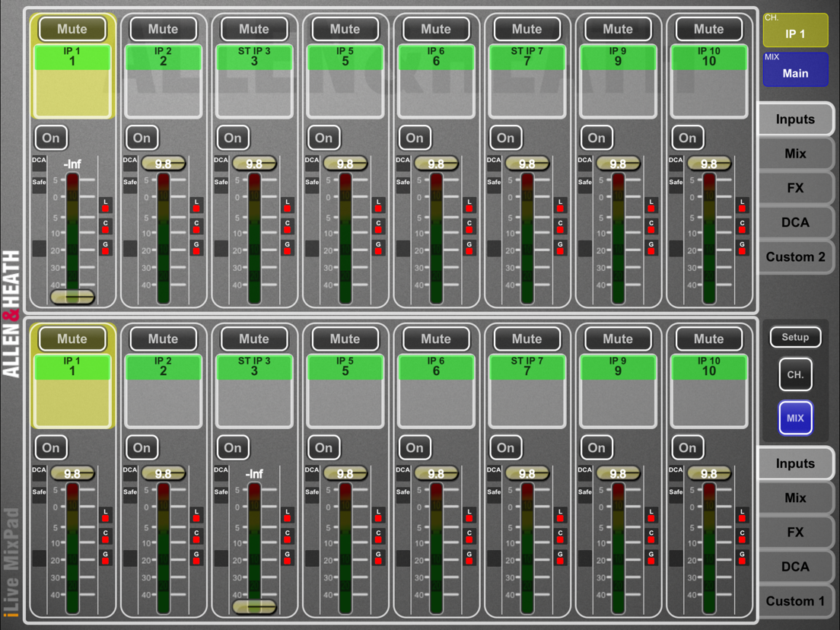Click the C indicator on top-bank IP 9

651,226
